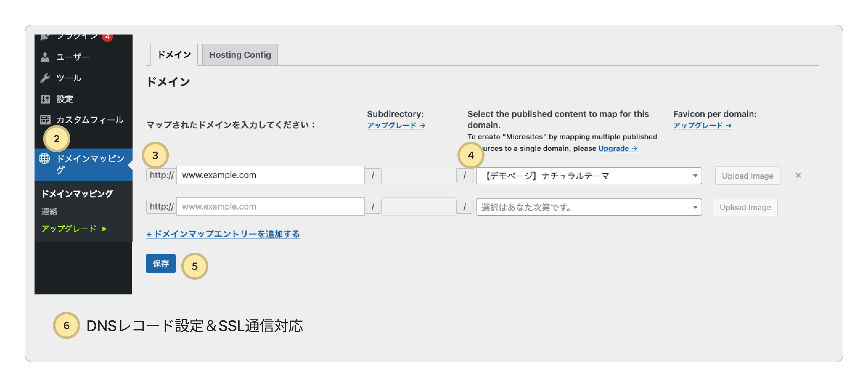Click the Custom Fields table icon
Viewport: 868px width, 387px height.
pos(45,120)
